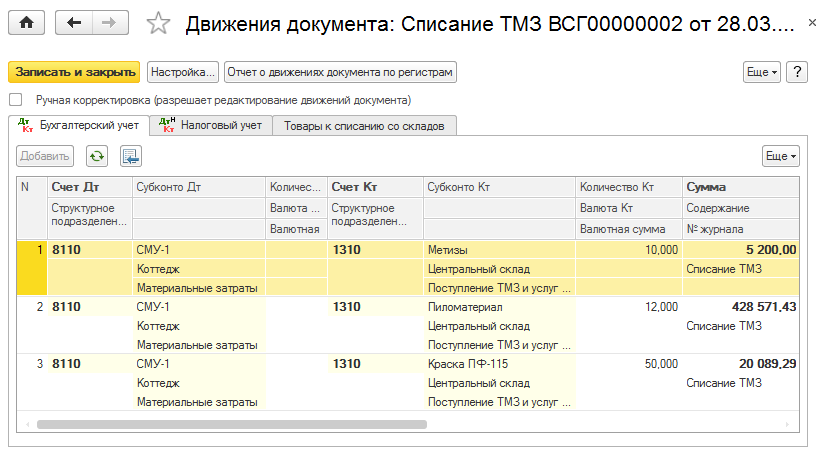The height and width of the screenshot is (455, 819).
Task: Open the top Еще dropdown menu
Action: click(x=762, y=72)
